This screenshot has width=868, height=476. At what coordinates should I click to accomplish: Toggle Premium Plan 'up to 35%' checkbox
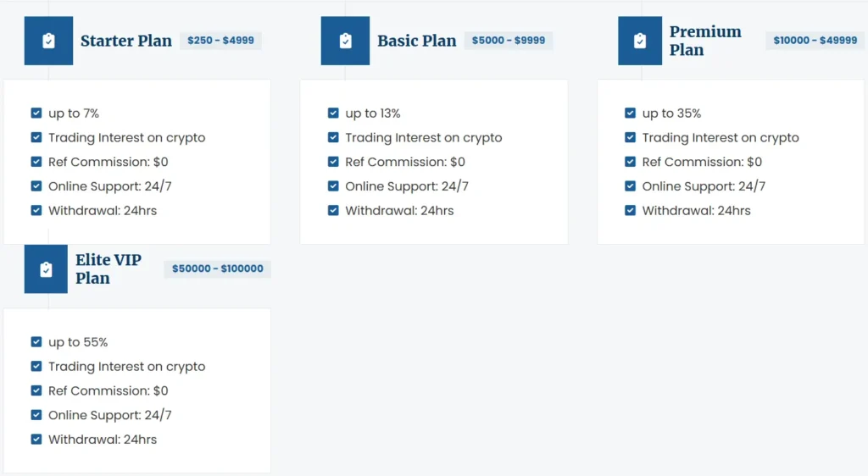click(x=630, y=113)
